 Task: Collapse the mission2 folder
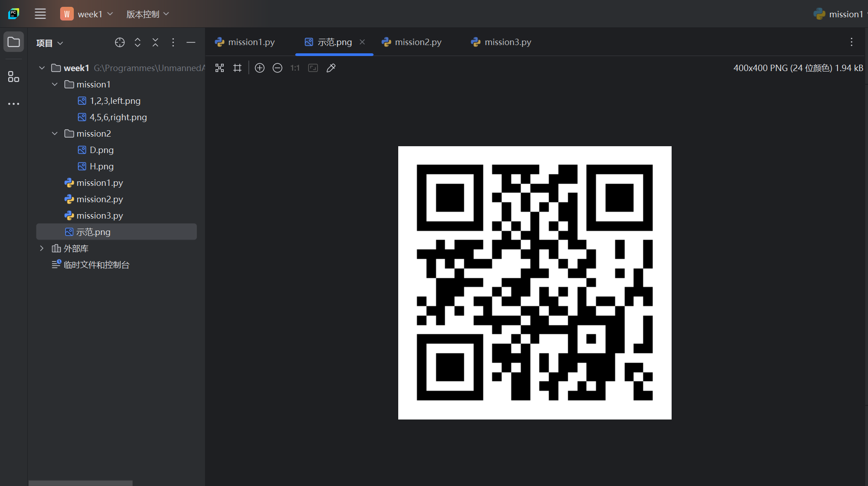(55, 133)
